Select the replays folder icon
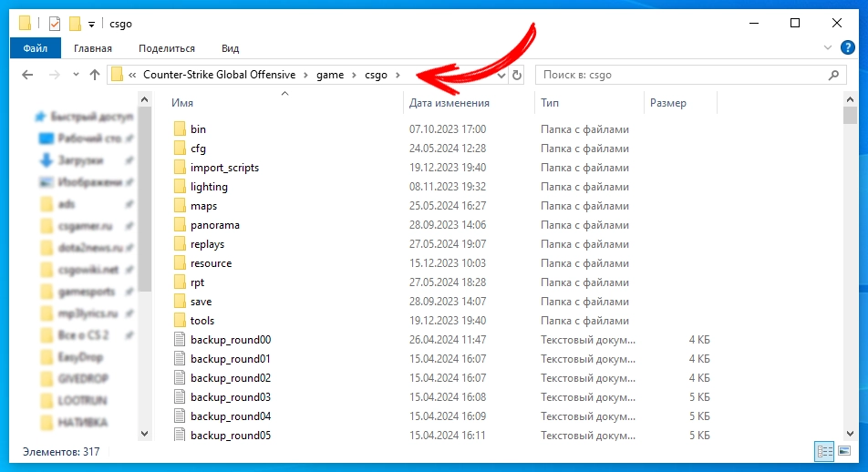This screenshot has width=868, height=472. click(180, 244)
